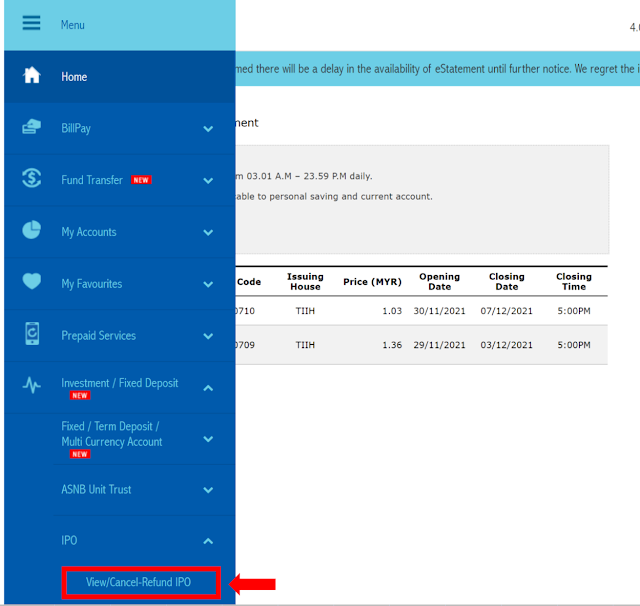Expand ASNB Unit Trust chevron
The height and width of the screenshot is (606, 640).
tap(208, 490)
